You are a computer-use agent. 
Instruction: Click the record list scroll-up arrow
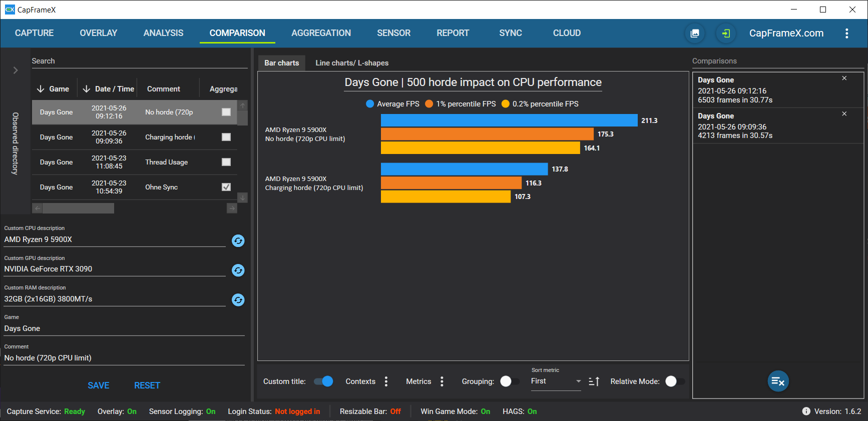pos(242,105)
